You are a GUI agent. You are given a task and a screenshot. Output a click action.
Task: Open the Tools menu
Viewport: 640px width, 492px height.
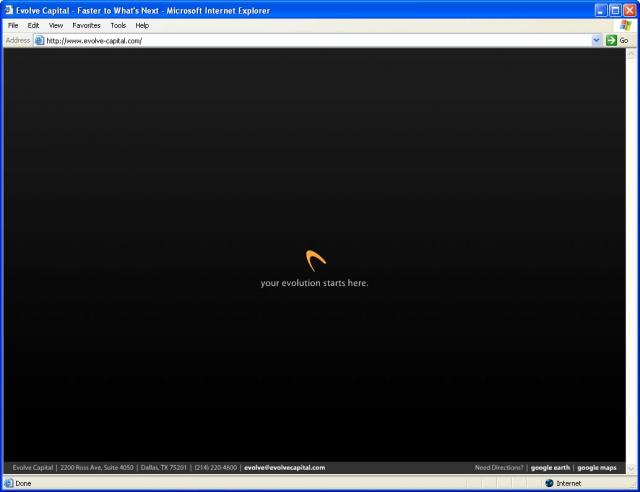118,25
